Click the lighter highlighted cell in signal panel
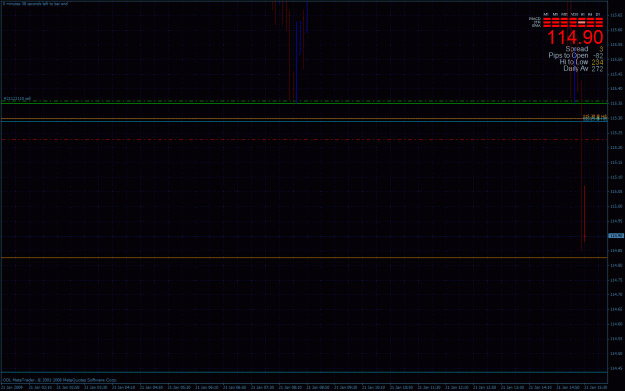This screenshot has height=391, width=625. (582, 22)
